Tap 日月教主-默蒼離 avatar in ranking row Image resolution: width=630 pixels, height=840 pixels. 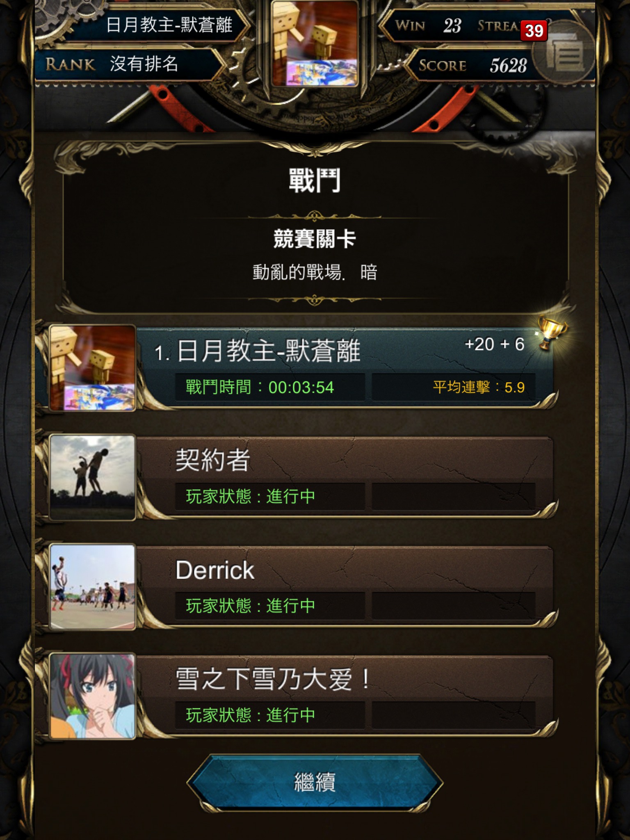(92, 368)
